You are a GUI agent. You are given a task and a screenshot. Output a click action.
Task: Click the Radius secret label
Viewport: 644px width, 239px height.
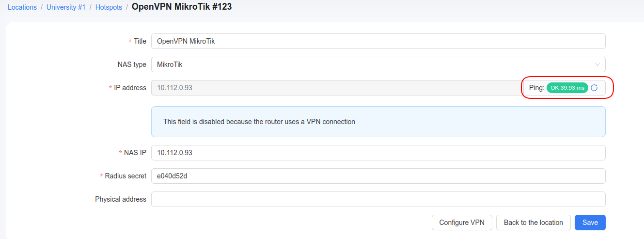[x=126, y=176]
